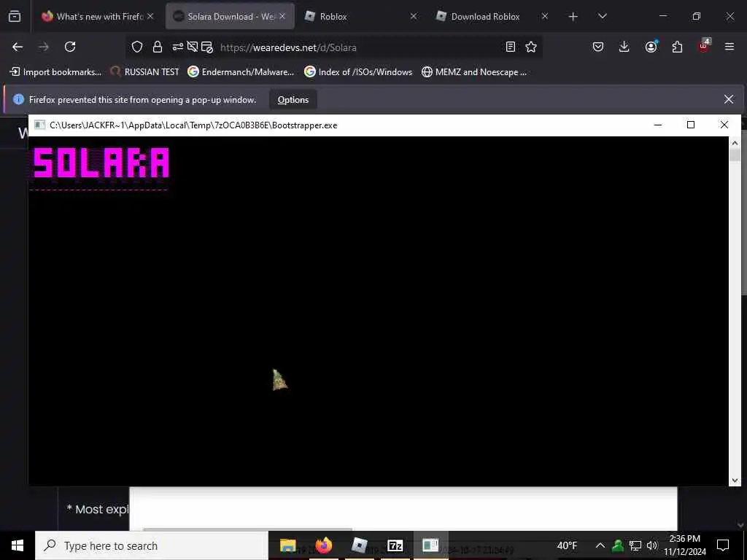The image size is (747, 560).
Task: Select the Solara Download tab
Action: (230, 16)
